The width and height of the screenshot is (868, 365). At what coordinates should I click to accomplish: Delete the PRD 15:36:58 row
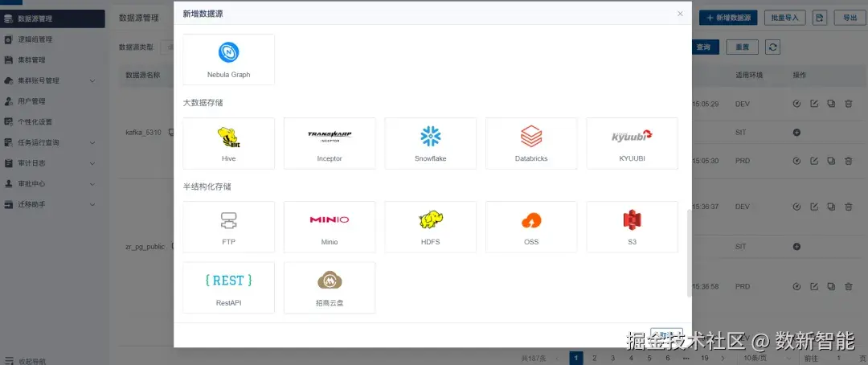tap(848, 286)
